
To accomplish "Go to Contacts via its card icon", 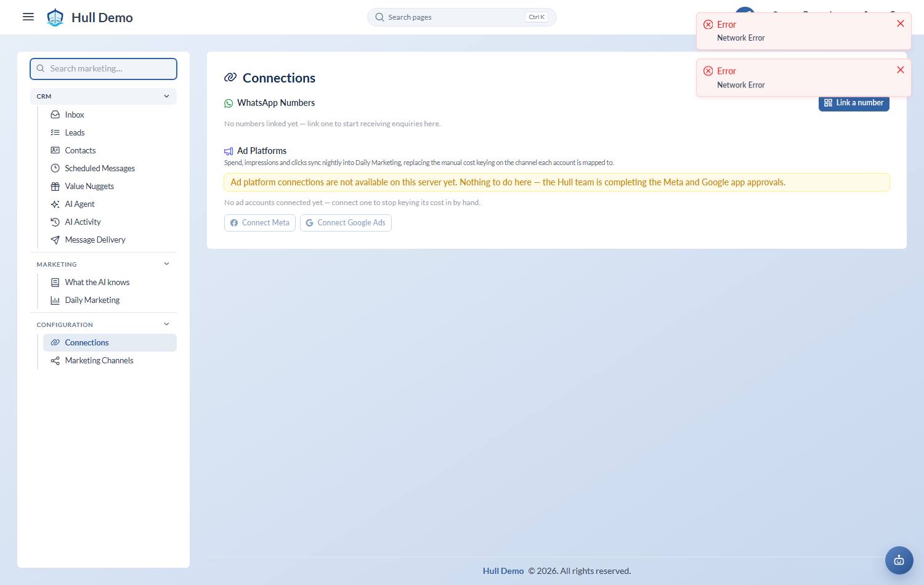I will 55,150.
